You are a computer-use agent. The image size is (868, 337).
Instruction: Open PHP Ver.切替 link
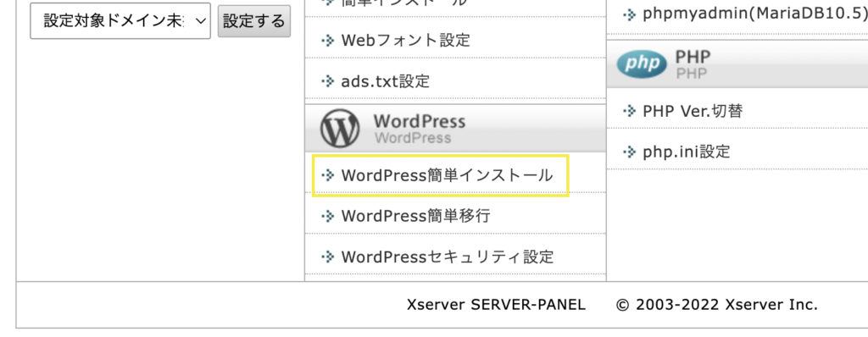(x=693, y=111)
